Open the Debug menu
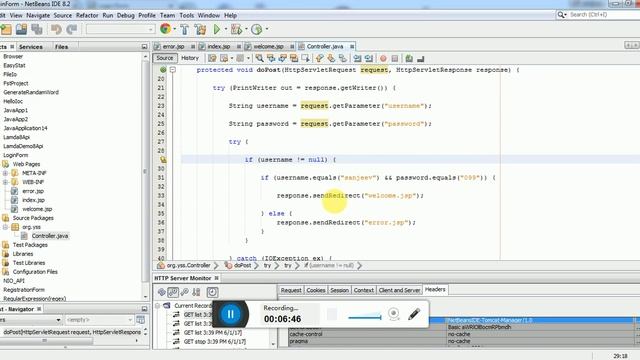Viewport: 640px width, 360px height. click(125, 16)
